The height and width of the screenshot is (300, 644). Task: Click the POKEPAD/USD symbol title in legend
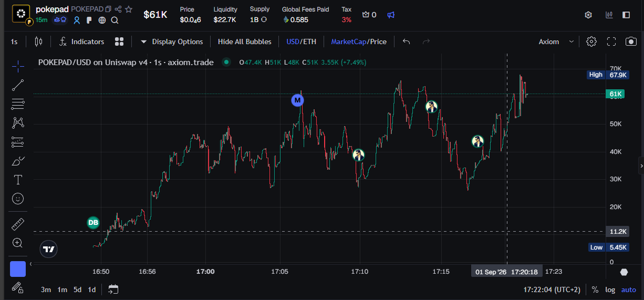[126, 62]
